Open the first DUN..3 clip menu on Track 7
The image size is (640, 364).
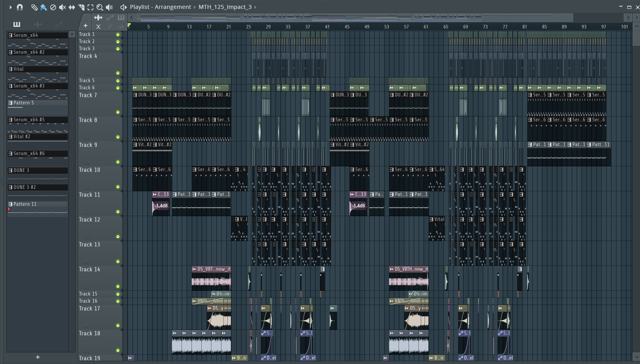[x=135, y=95]
